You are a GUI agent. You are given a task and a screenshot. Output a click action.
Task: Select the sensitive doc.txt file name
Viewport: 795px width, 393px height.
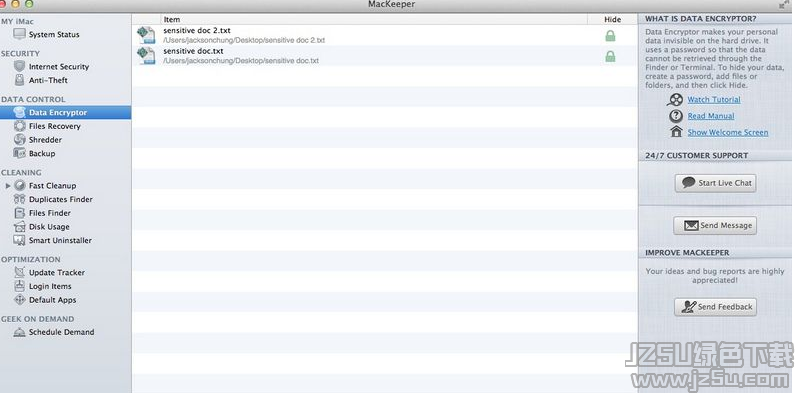pyautogui.click(x=193, y=51)
